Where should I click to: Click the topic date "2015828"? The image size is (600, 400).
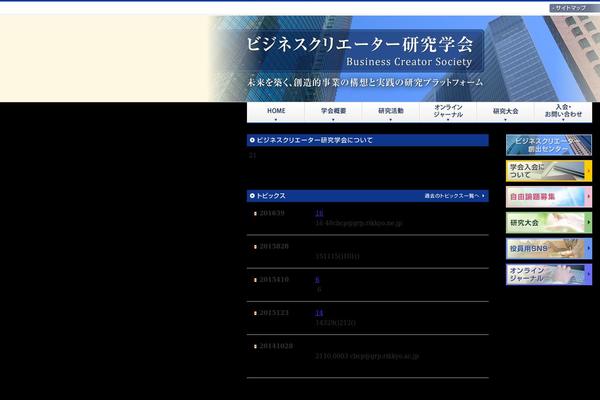coord(274,246)
